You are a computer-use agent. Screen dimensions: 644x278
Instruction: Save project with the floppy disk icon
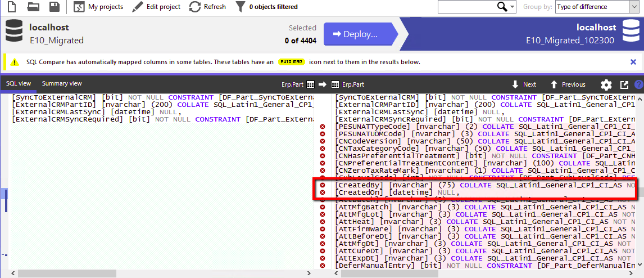pos(54,7)
